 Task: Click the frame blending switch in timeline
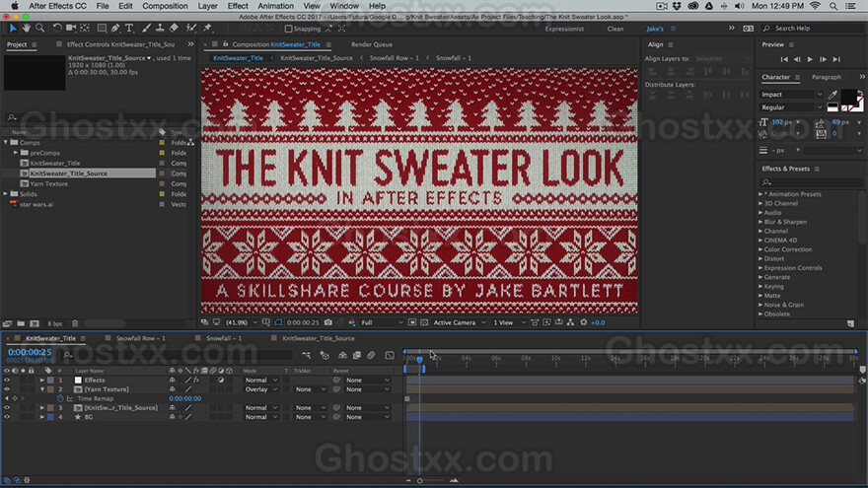point(357,355)
